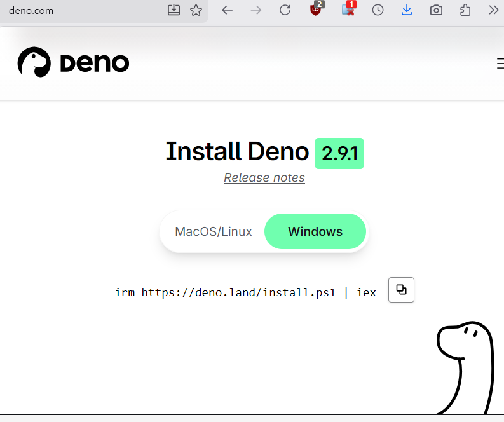Bookmark this page with the star icon
The image size is (504, 422).
point(196,10)
